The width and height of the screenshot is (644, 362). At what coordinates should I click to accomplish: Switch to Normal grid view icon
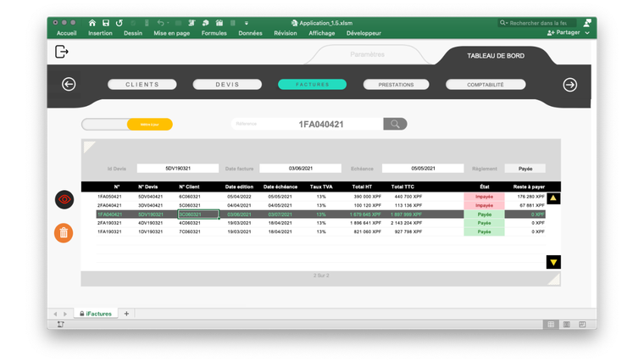[551, 325]
